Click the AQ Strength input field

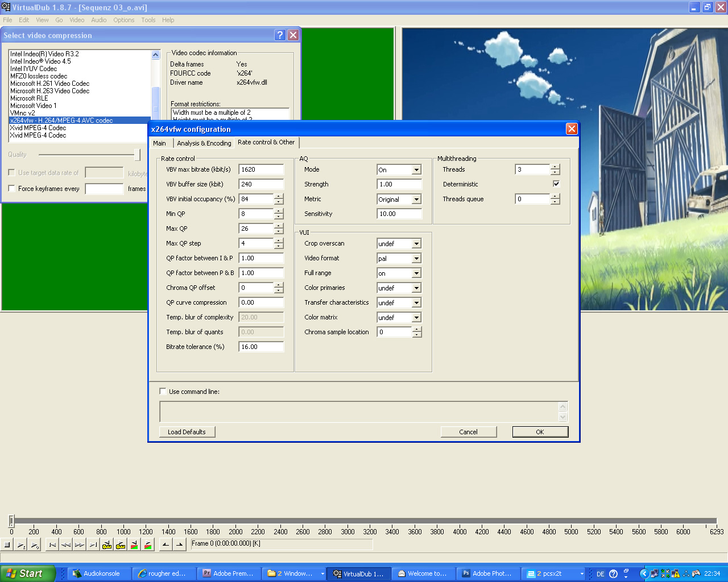coord(399,184)
